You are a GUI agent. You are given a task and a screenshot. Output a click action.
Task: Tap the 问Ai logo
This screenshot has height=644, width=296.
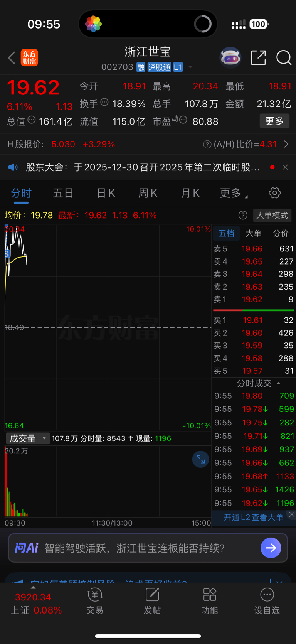click(x=26, y=548)
